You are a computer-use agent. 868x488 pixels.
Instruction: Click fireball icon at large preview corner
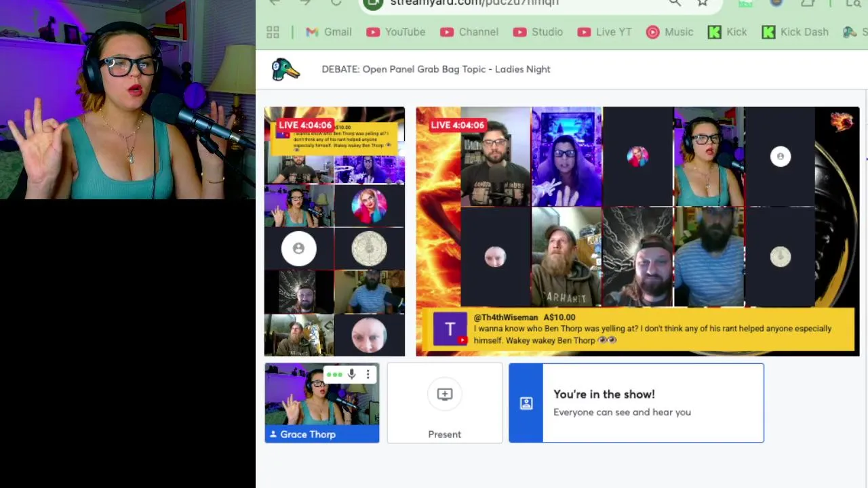point(842,122)
